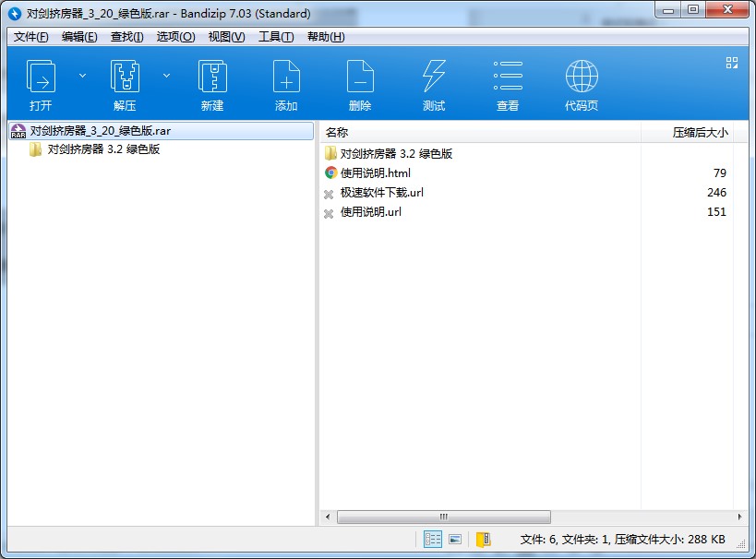Click the status bar file count text
756x559 pixels.
click(x=622, y=540)
